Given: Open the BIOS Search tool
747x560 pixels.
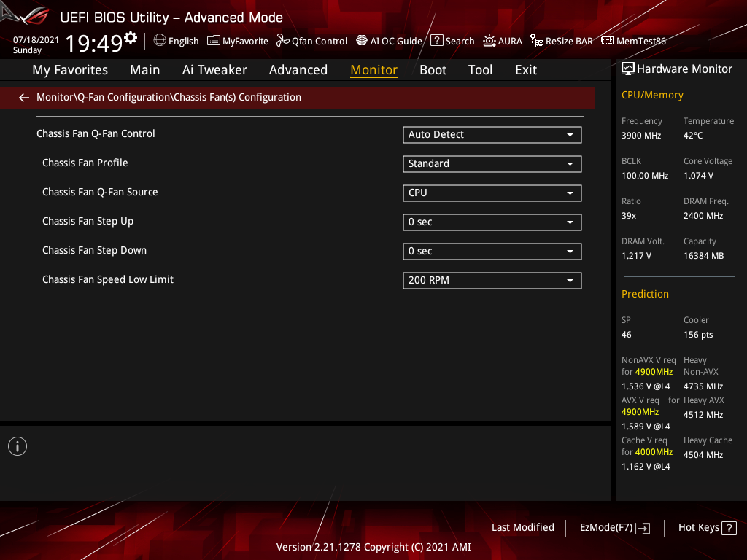Looking at the screenshot, I should pyautogui.click(x=452, y=41).
